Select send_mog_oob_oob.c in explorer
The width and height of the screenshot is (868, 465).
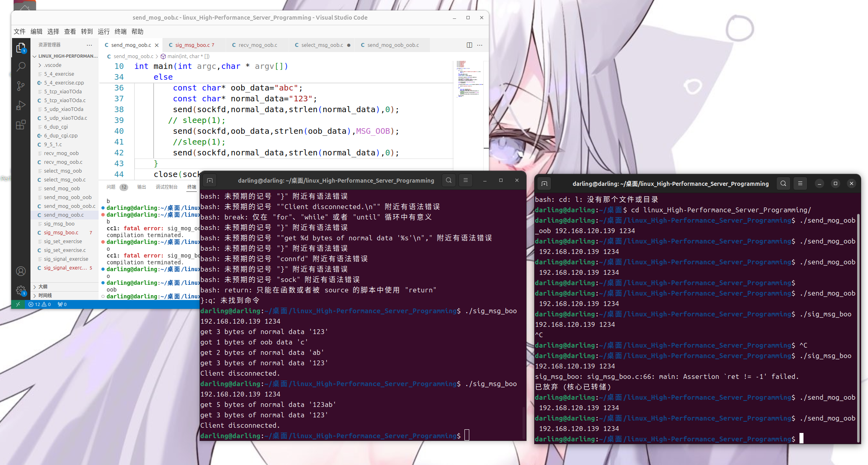click(65, 206)
